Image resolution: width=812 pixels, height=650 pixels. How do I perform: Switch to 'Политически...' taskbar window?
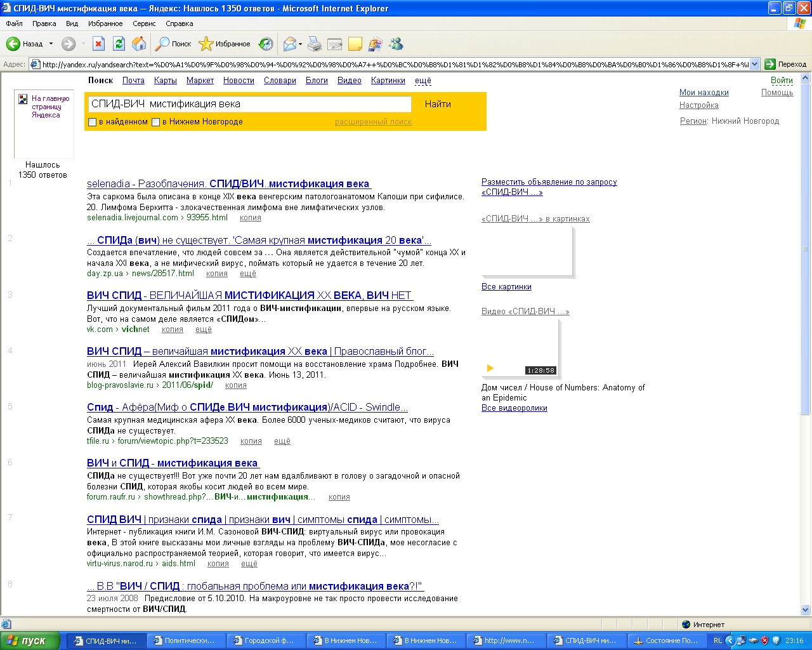[186, 641]
